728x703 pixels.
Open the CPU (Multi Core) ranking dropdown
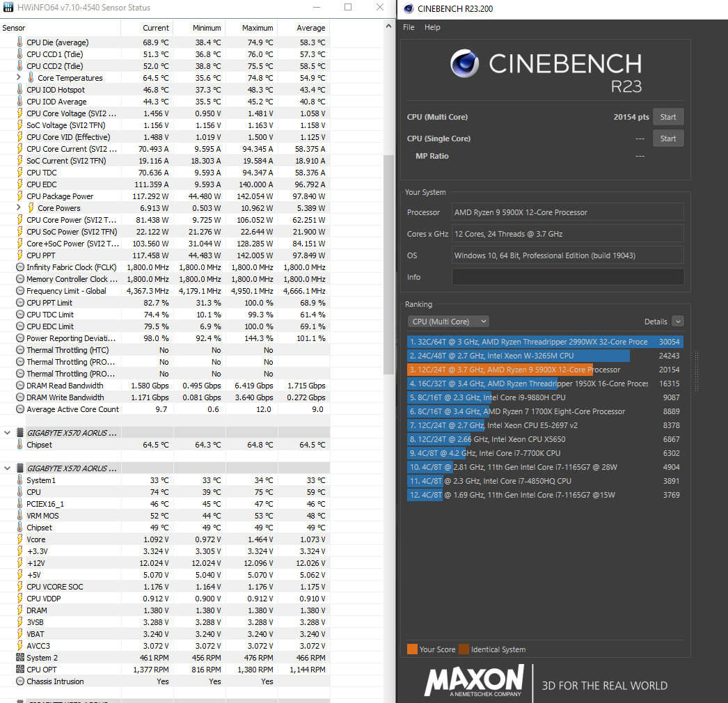[x=448, y=322]
